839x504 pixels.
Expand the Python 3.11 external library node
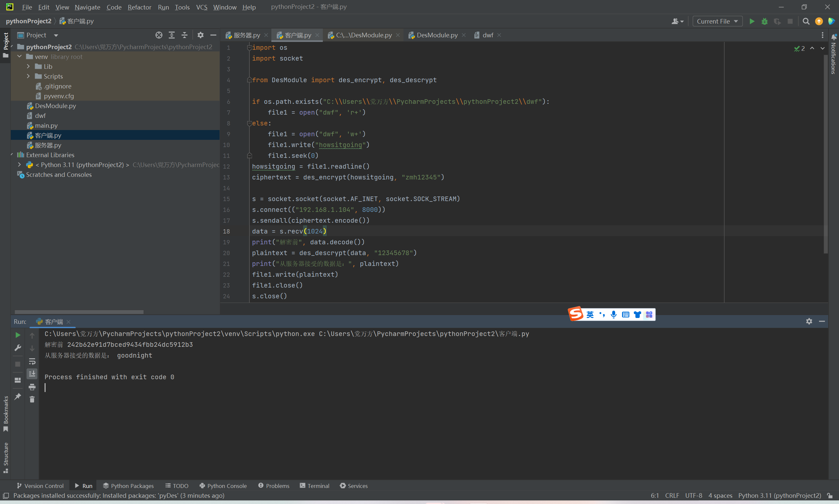click(x=19, y=165)
